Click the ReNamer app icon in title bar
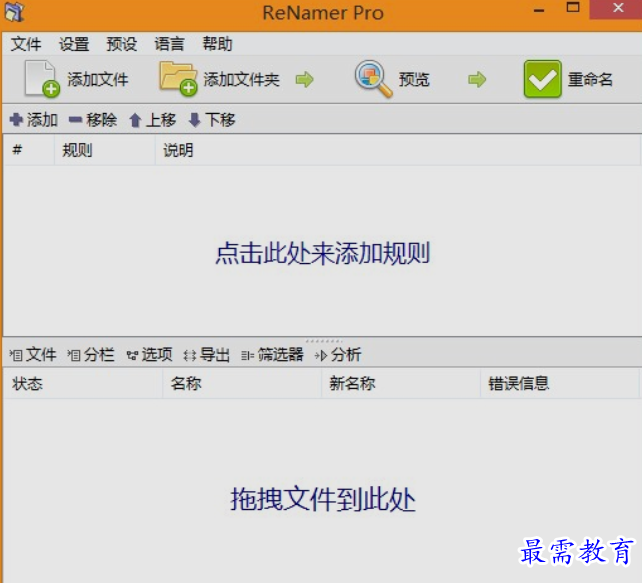642x583 pixels. 14,11
